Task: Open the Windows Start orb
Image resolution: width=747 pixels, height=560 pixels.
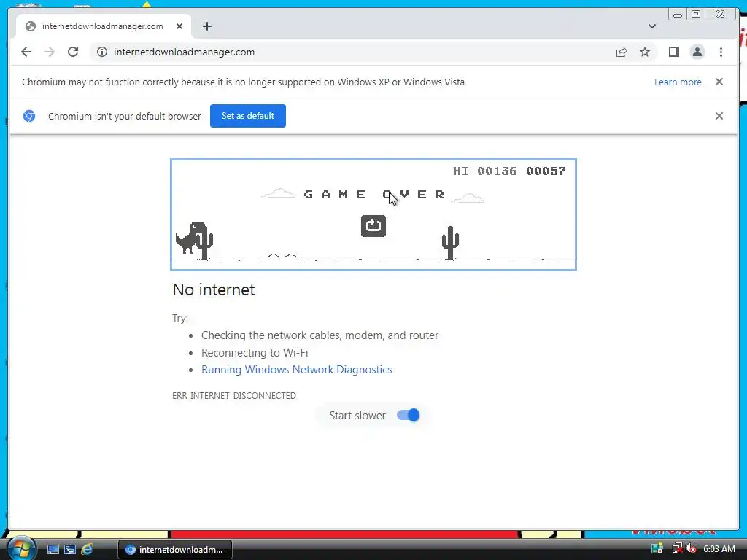Action: (21, 548)
